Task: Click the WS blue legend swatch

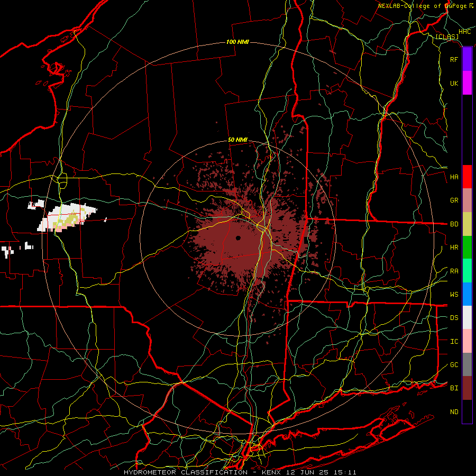Action: [x=467, y=294]
